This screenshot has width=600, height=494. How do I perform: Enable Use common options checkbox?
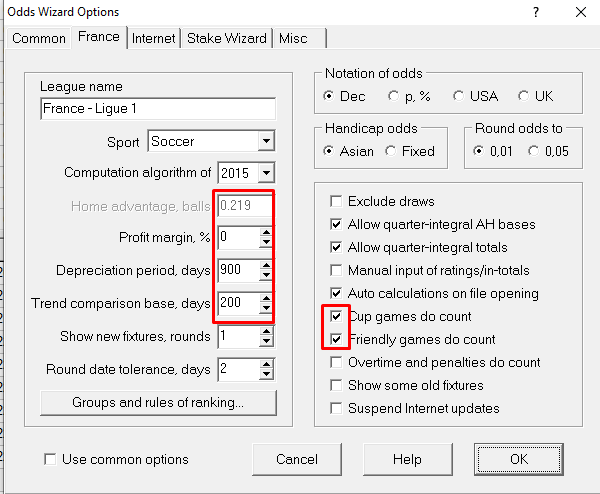click(x=51, y=460)
